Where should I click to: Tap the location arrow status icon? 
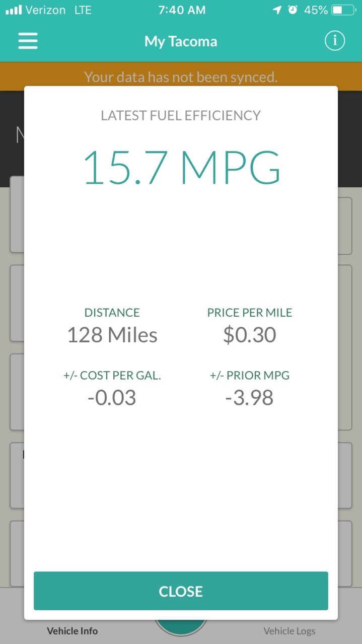point(277,10)
